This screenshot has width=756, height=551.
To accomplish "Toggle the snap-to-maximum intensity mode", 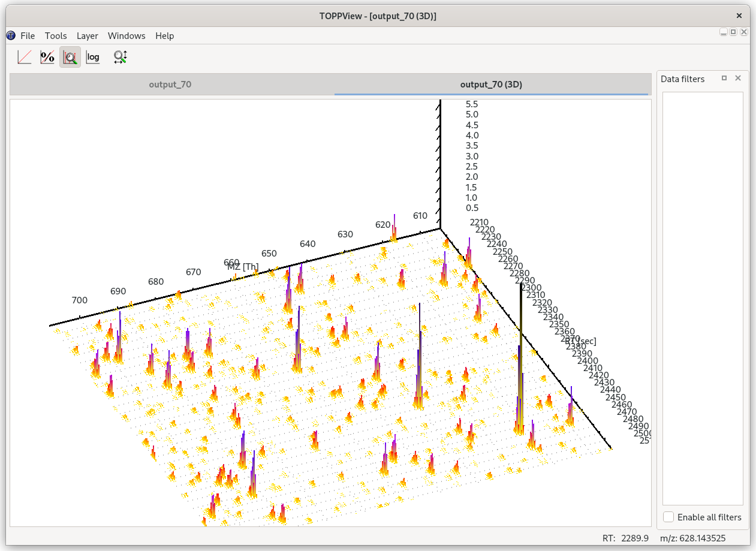I will click(70, 57).
